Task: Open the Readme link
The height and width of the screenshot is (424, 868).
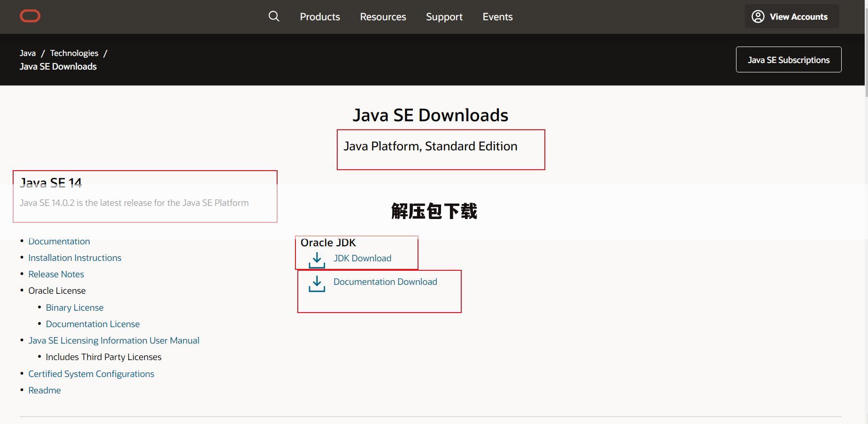Action: [x=45, y=390]
